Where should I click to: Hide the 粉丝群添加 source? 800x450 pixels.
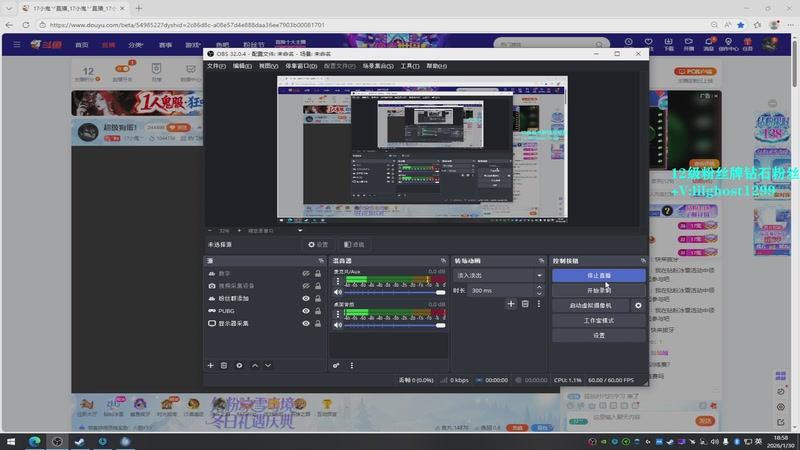(306, 298)
